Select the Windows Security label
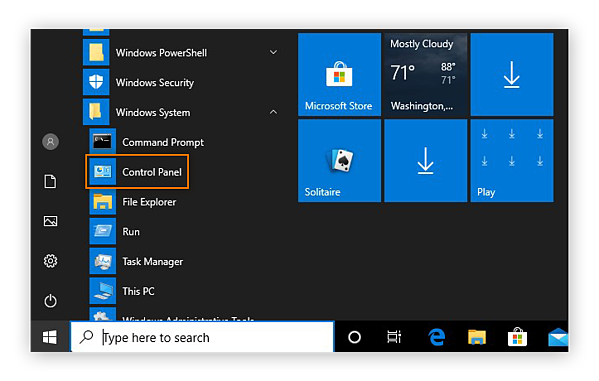The image size is (599, 381). pyautogui.click(x=155, y=83)
